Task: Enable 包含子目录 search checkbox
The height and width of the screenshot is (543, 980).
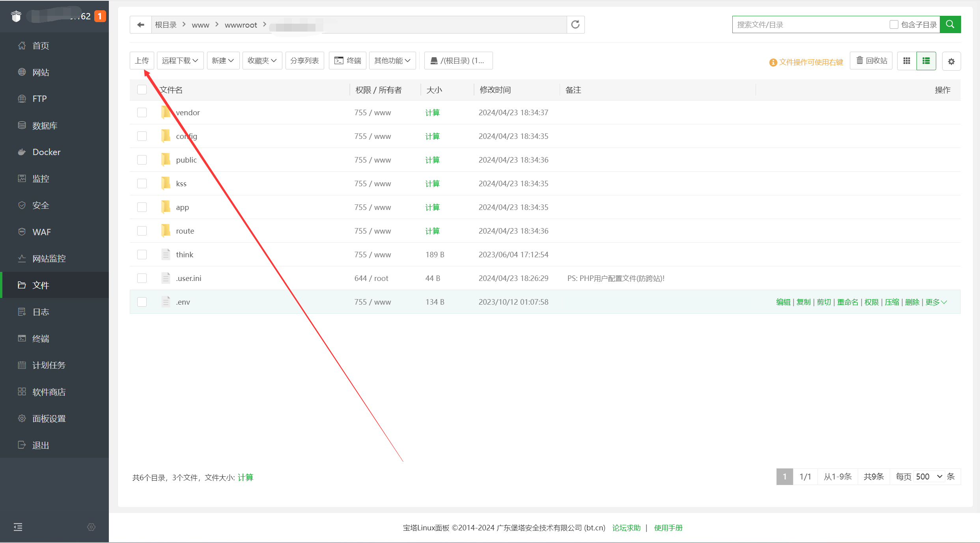Action: [x=894, y=24]
